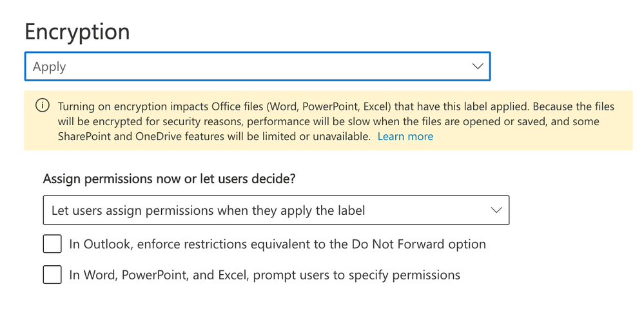This screenshot has height=311, width=644.
Task: Click the chevron arrow of the permissions dropdown
Action: (x=496, y=210)
